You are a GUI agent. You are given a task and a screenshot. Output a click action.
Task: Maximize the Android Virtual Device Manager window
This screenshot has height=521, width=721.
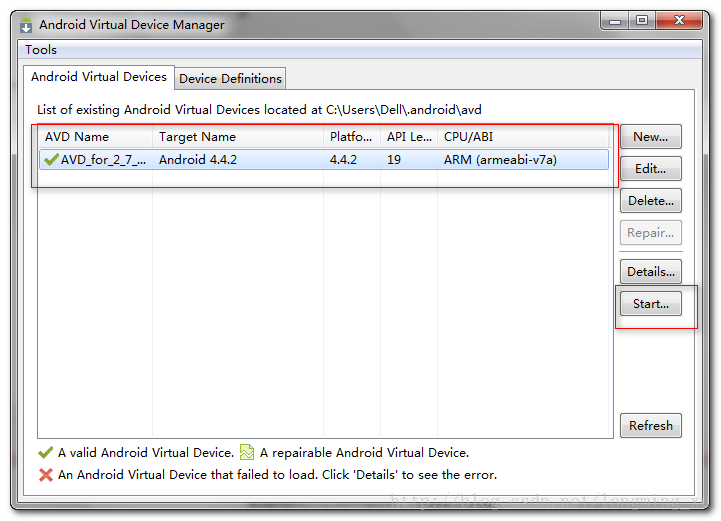(x=642, y=21)
